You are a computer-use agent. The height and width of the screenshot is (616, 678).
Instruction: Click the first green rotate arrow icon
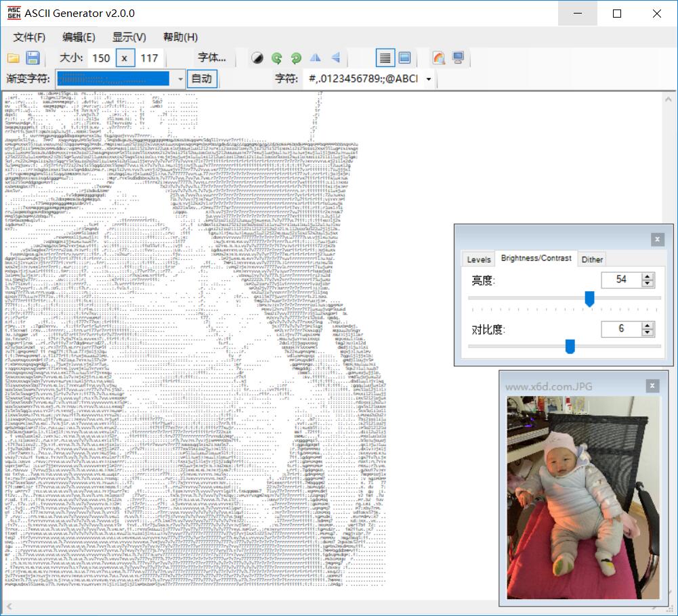pyautogui.click(x=276, y=58)
